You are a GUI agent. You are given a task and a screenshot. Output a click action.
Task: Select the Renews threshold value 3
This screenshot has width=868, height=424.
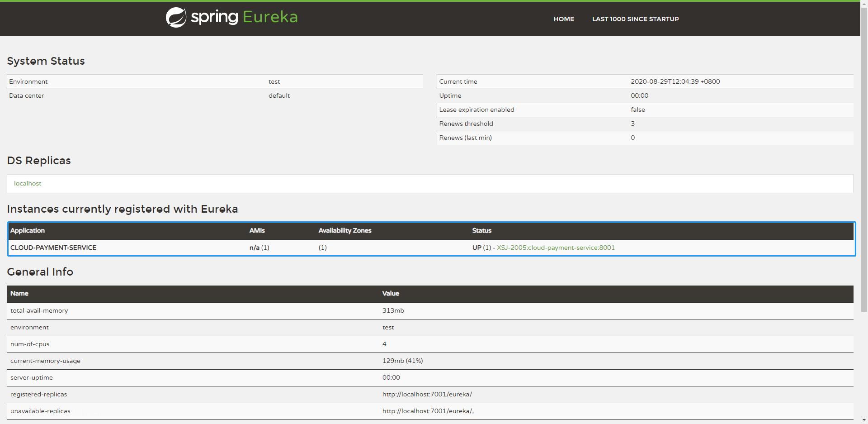(x=633, y=124)
